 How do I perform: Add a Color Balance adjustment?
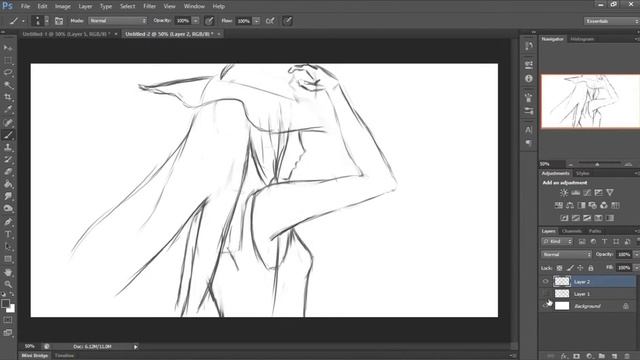(570, 205)
